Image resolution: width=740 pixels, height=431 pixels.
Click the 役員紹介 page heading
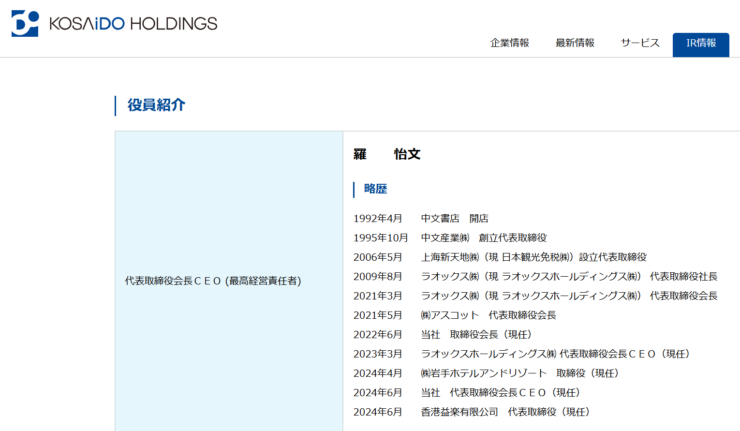click(156, 105)
